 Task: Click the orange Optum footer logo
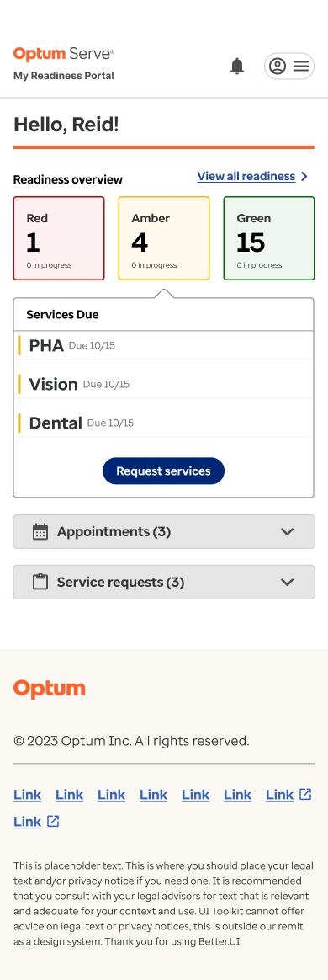click(x=50, y=690)
